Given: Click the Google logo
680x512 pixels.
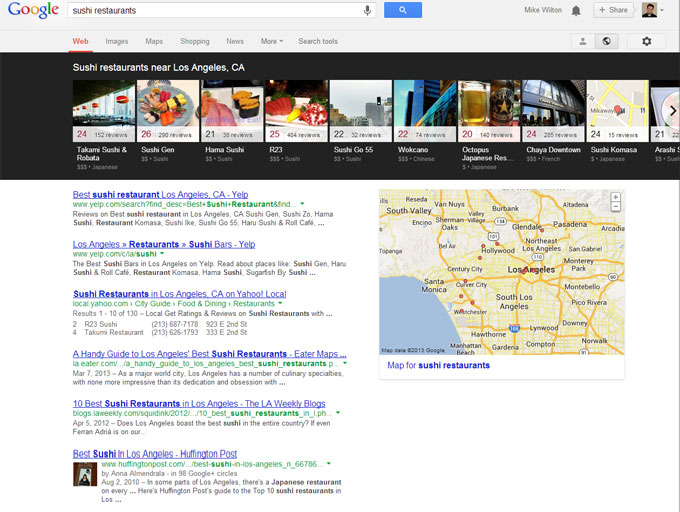Looking at the screenshot, I should [33, 10].
